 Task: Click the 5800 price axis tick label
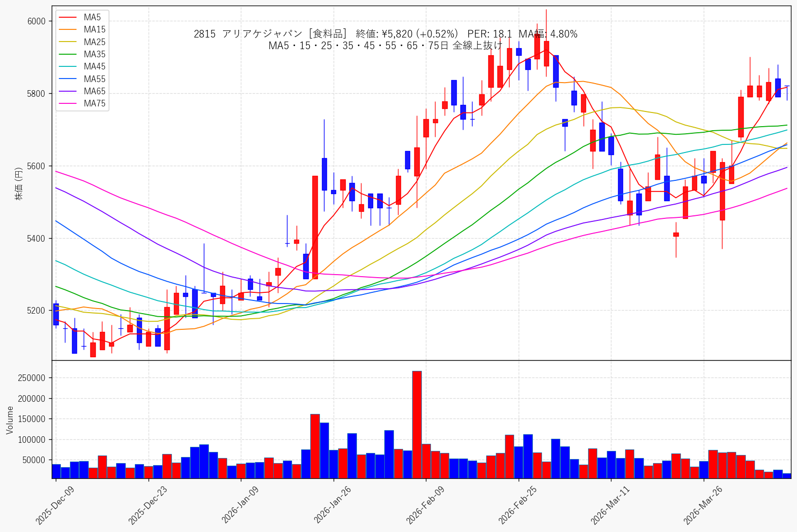tap(37, 94)
